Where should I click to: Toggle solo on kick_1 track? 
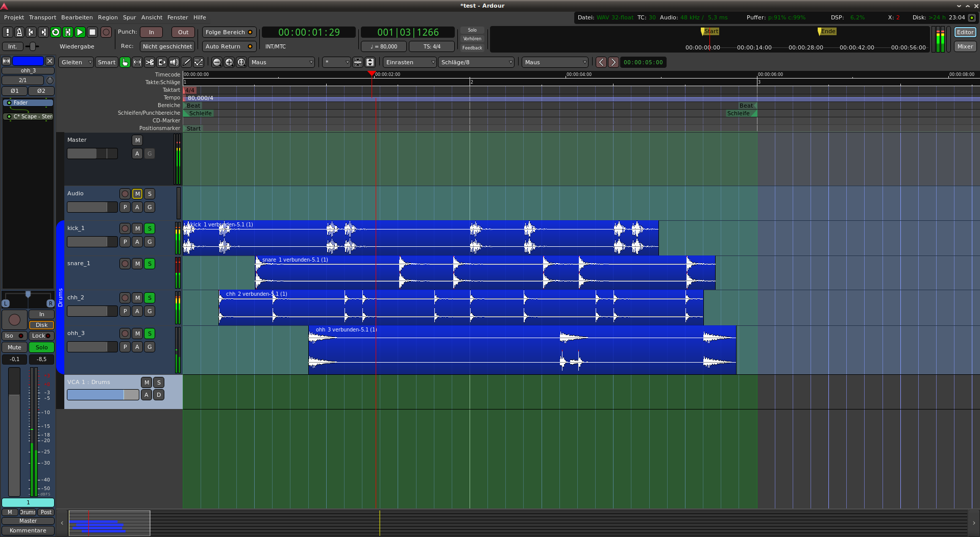[150, 228]
